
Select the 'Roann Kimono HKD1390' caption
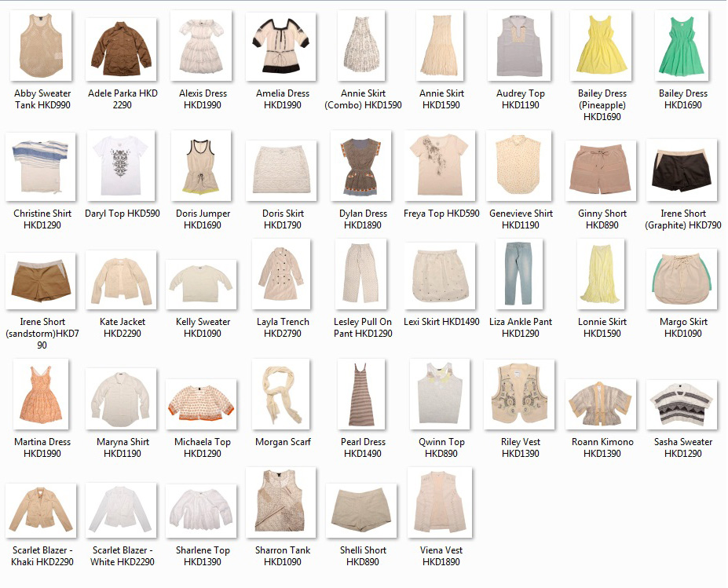click(x=602, y=447)
